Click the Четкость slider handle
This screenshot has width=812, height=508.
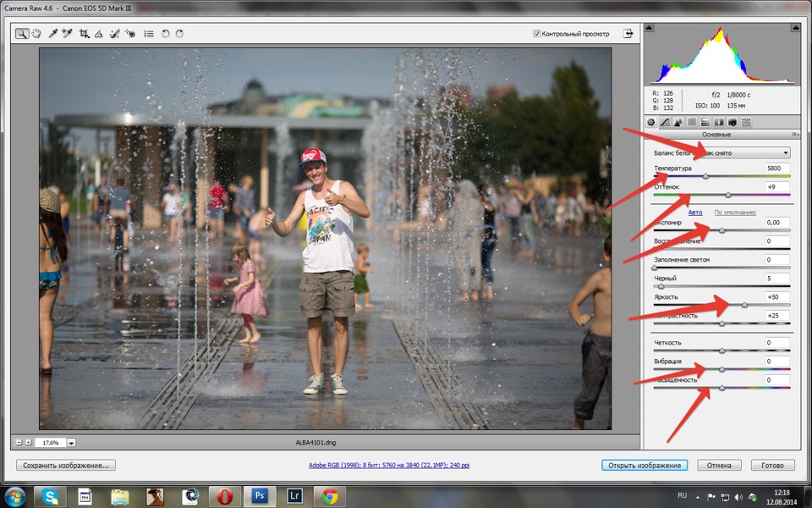(x=721, y=351)
